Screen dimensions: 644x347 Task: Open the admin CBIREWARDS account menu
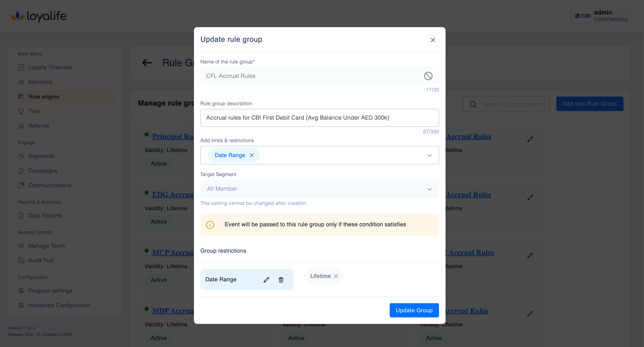(x=601, y=16)
